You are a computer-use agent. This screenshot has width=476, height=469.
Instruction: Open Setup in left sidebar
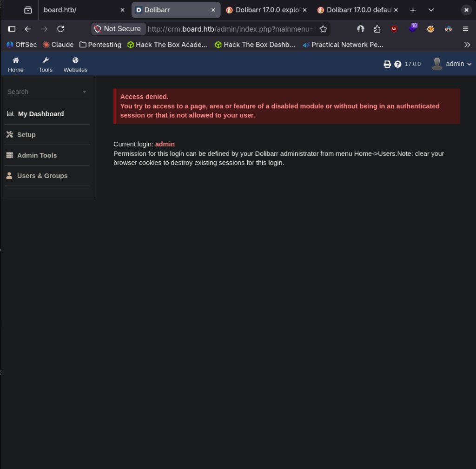[x=26, y=134]
